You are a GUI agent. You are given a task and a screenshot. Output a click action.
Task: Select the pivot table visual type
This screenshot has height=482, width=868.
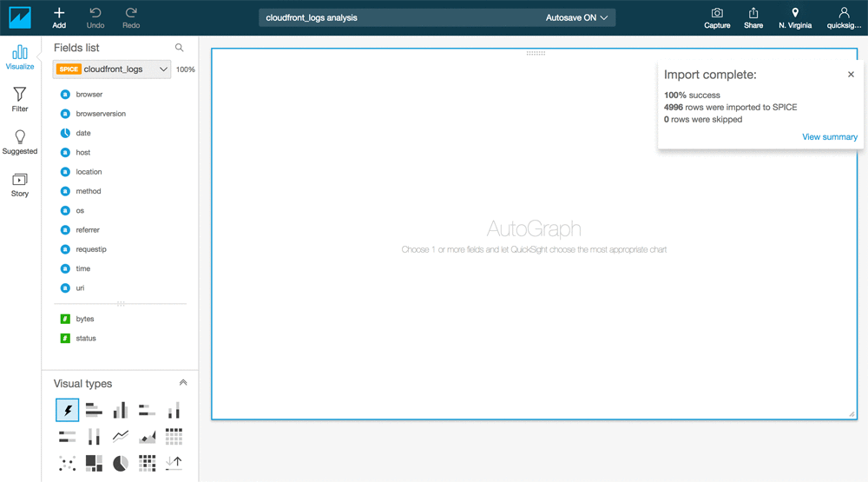point(174,437)
